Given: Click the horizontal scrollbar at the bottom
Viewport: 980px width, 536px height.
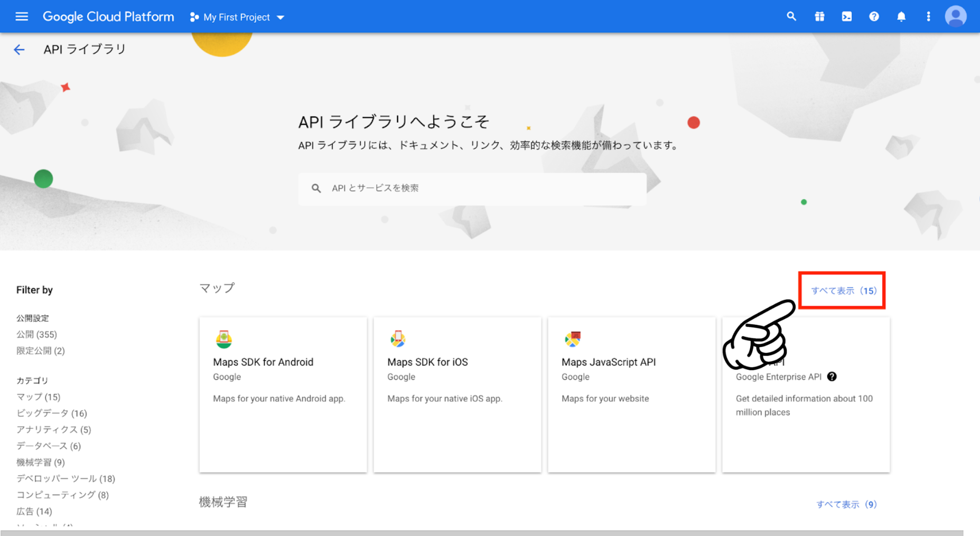Looking at the screenshot, I should [x=482, y=533].
